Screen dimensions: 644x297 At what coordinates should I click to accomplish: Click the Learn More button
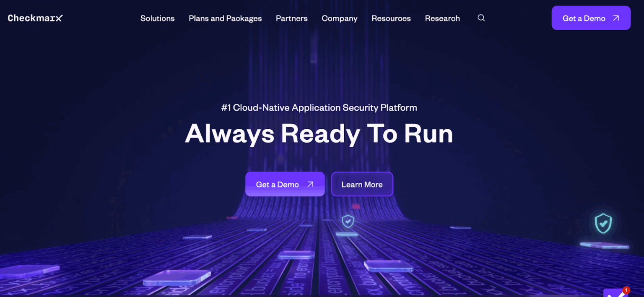tap(362, 184)
